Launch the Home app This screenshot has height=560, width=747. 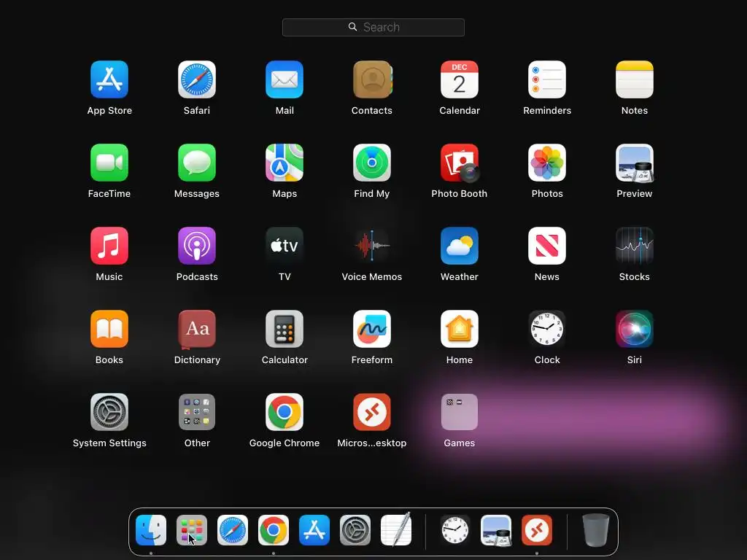pos(460,329)
